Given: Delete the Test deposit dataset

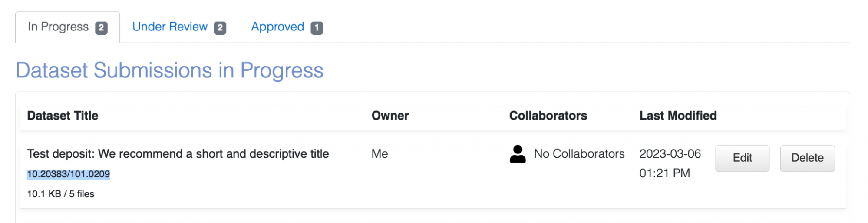Looking at the screenshot, I should 807,158.
